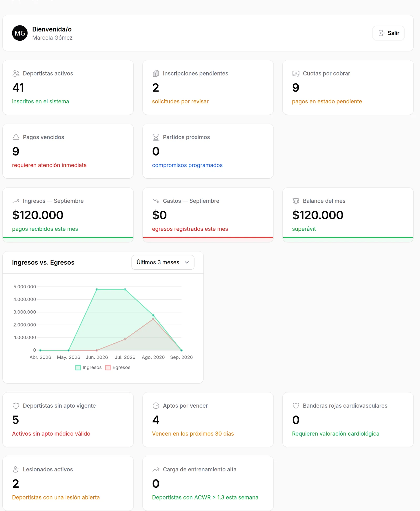Click 'Deportistas con ACWR > 1.3 esta semana'
This screenshot has height=511, width=420.
click(x=205, y=498)
